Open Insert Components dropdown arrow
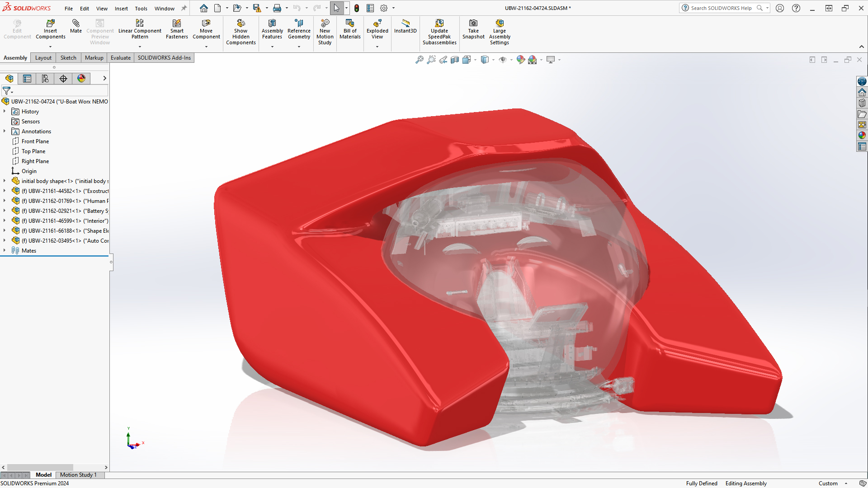This screenshot has width=868, height=488. [x=50, y=47]
